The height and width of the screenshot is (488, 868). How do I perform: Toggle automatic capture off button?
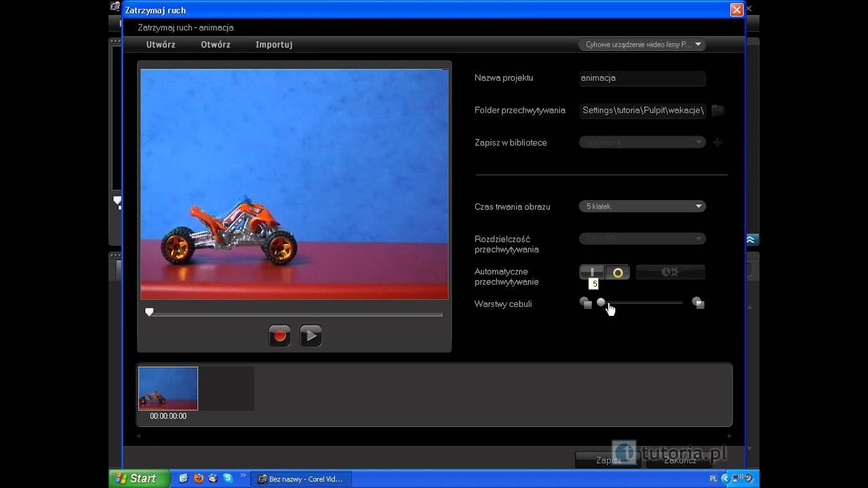click(592, 272)
